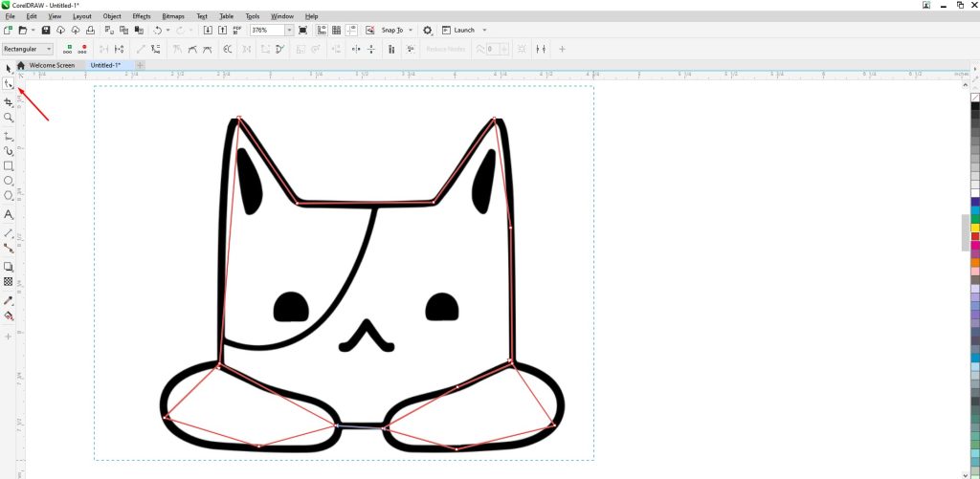The height and width of the screenshot is (479, 980).
Task: Select the Interactive Fill bucket tool
Action: [x=8, y=316]
